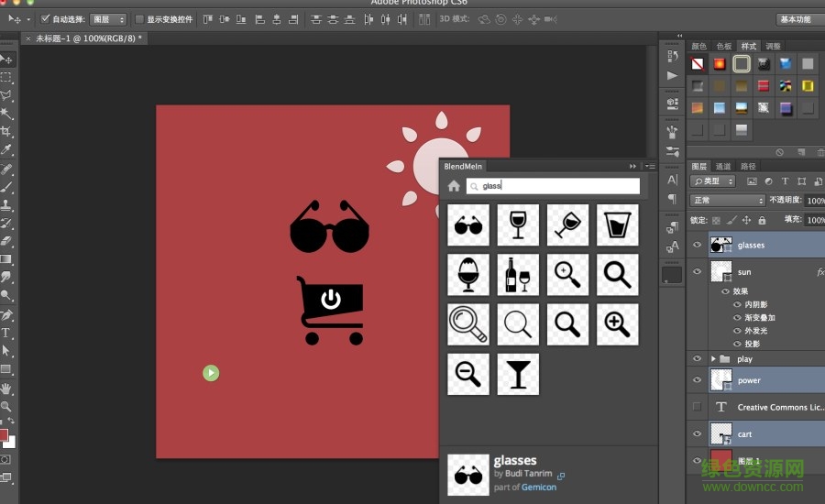Open the blend mode 正常 dropdown
Screen dimensions: 825x504
[x=728, y=200]
